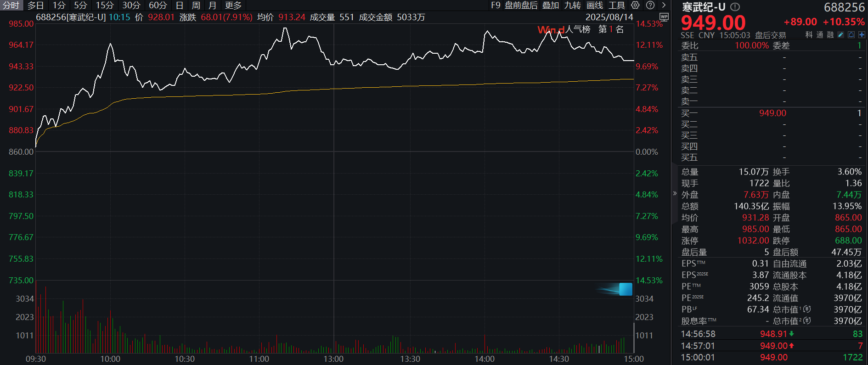868x365 pixels.
Task: Switch to 60分 chart period
Action: point(158,5)
